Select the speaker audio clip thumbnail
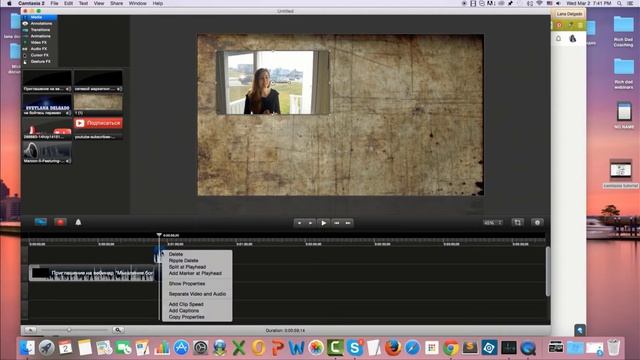Screen dimensions: 640x360 (47, 153)
